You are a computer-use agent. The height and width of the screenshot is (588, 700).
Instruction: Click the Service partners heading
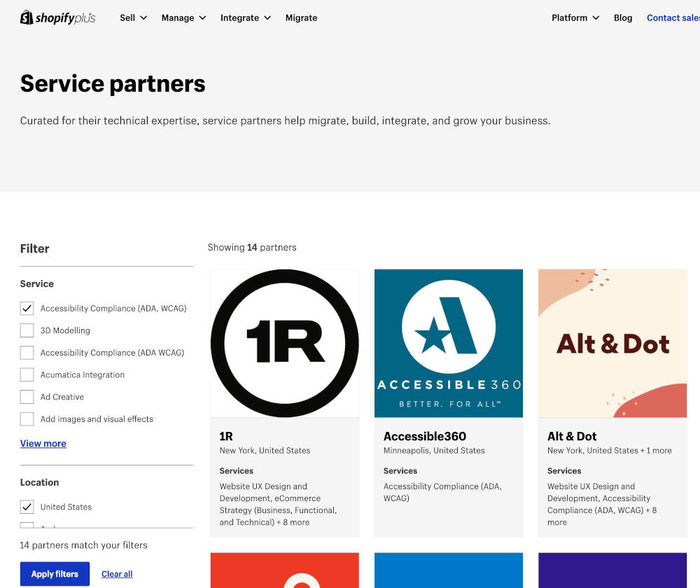tap(113, 83)
